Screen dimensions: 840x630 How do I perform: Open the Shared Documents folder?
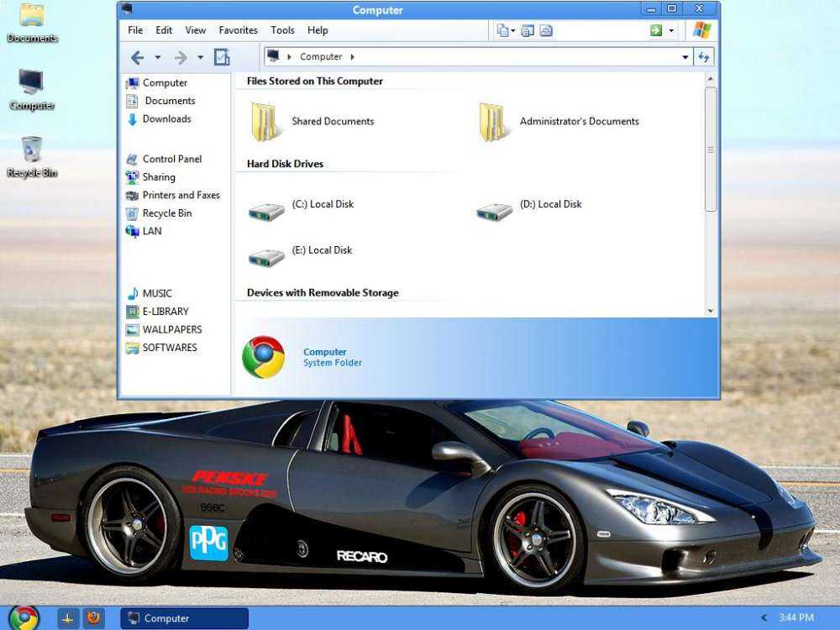[x=333, y=121]
